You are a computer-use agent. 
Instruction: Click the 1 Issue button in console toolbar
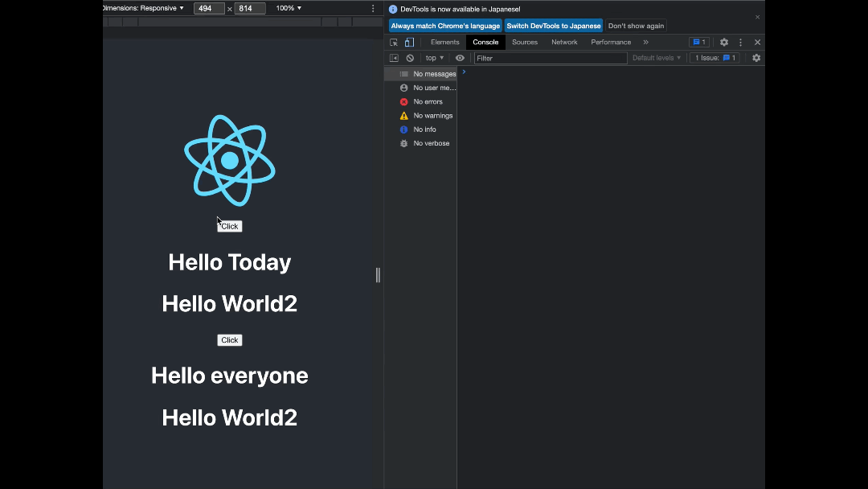tap(714, 58)
